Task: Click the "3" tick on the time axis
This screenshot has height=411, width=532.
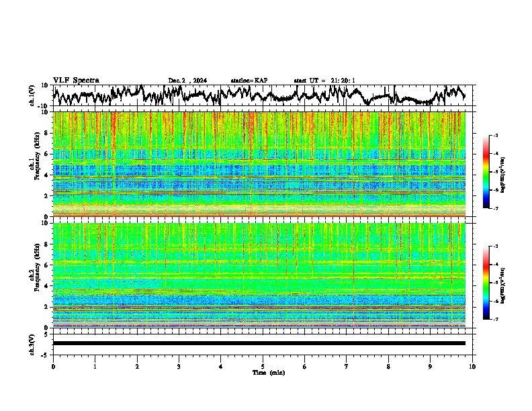Action: pos(179,367)
